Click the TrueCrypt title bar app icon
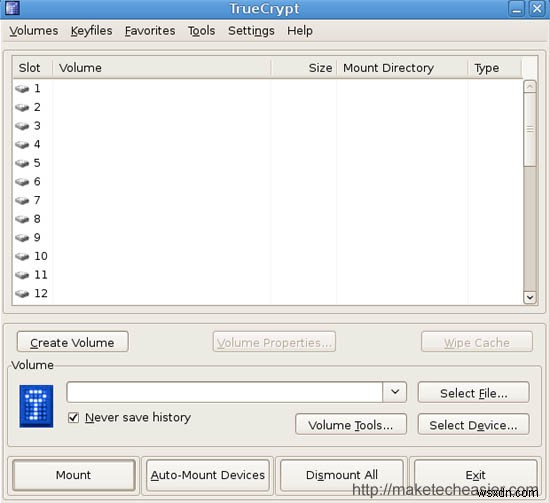The height and width of the screenshot is (503, 550). click(12, 8)
